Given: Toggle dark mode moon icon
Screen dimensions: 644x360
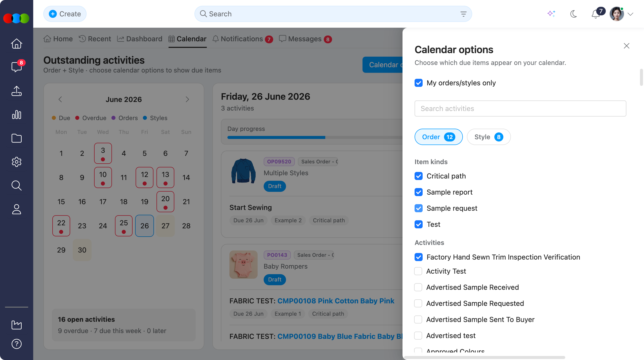Looking at the screenshot, I should 574,14.
